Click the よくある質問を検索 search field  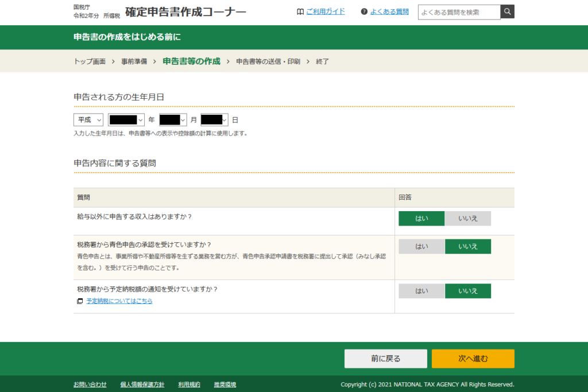(x=459, y=12)
